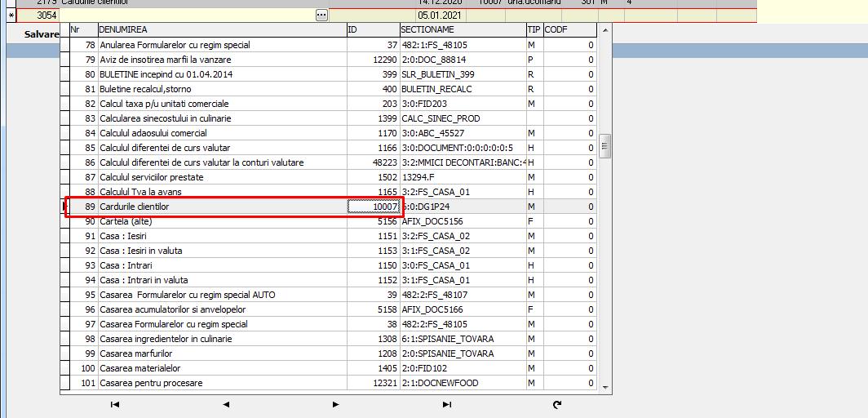Click the TIP column header
The width and height of the screenshot is (868, 418).
534,30
